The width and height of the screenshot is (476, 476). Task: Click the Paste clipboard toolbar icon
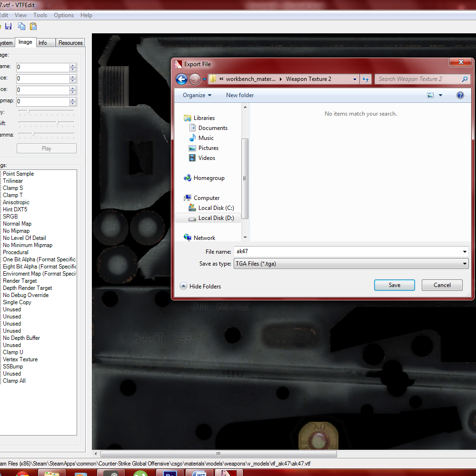tap(33, 26)
